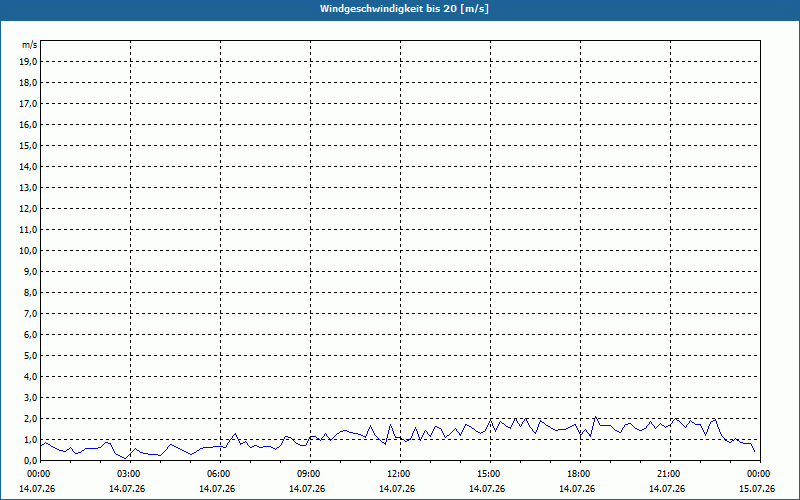Pick the "14,0" y-axis label
This screenshot has width=800, height=500.
[x=28, y=166]
